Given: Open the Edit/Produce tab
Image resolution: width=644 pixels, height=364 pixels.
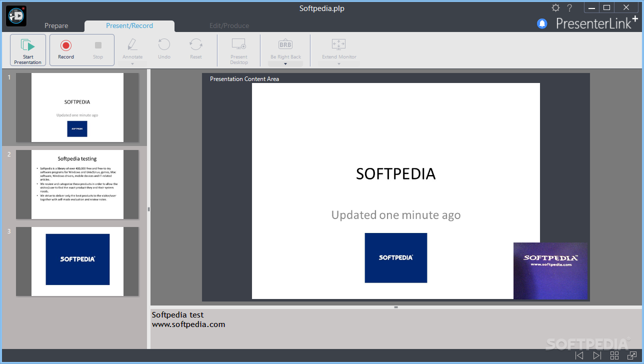Looking at the screenshot, I should [x=229, y=25].
